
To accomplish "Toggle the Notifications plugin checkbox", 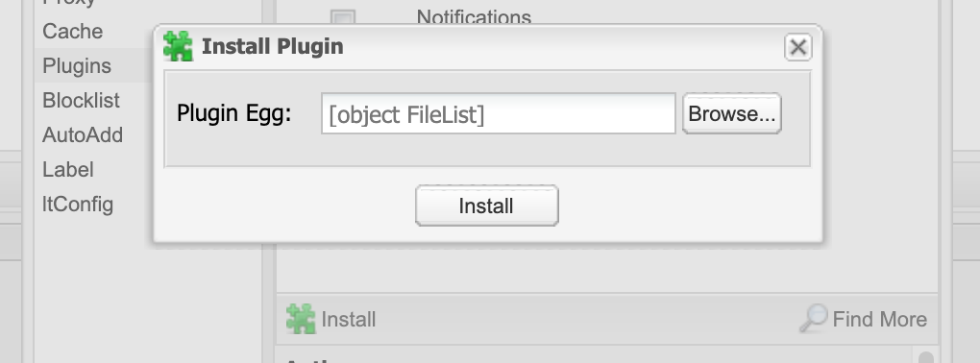I will (342, 17).
